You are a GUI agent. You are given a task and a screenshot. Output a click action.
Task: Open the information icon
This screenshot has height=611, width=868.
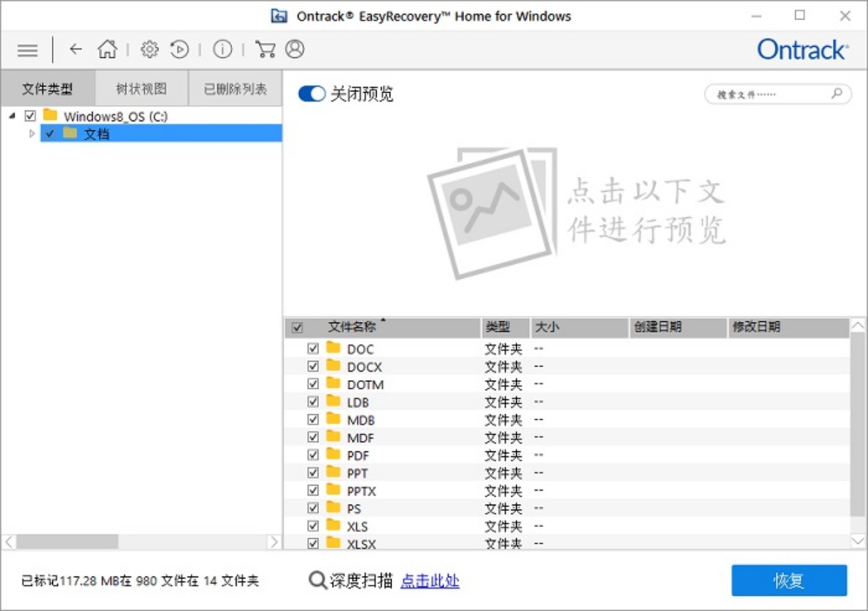point(222,49)
